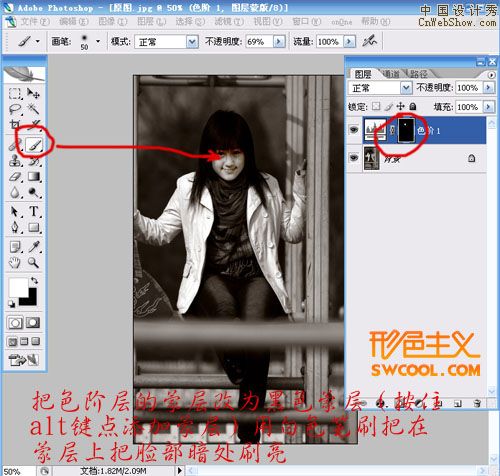Expand the brush 不透明度 slider arrow

[x=279, y=42]
